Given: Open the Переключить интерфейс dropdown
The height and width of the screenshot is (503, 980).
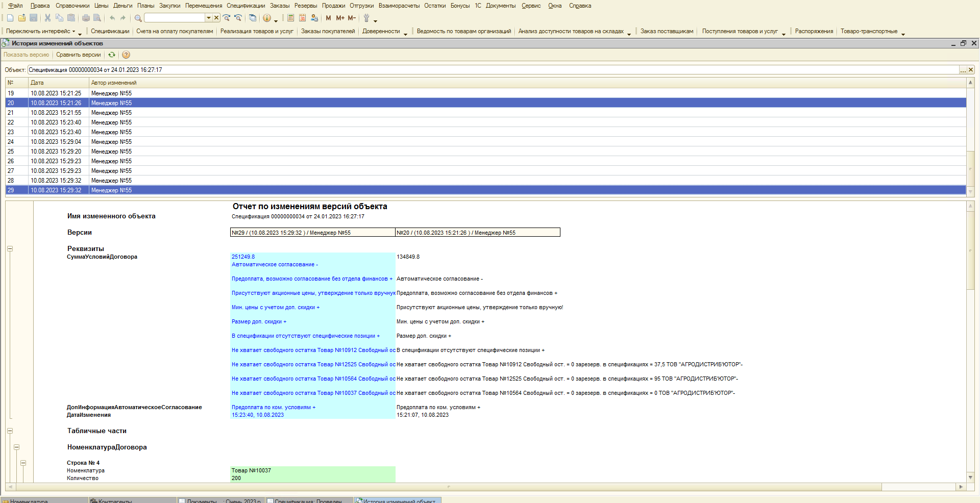Looking at the screenshot, I should pos(41,31).
